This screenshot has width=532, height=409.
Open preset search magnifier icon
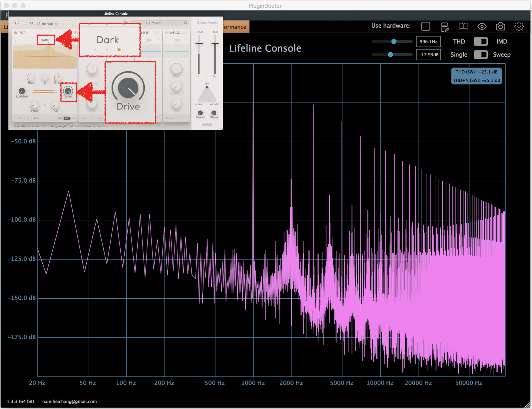coord(186,23)
